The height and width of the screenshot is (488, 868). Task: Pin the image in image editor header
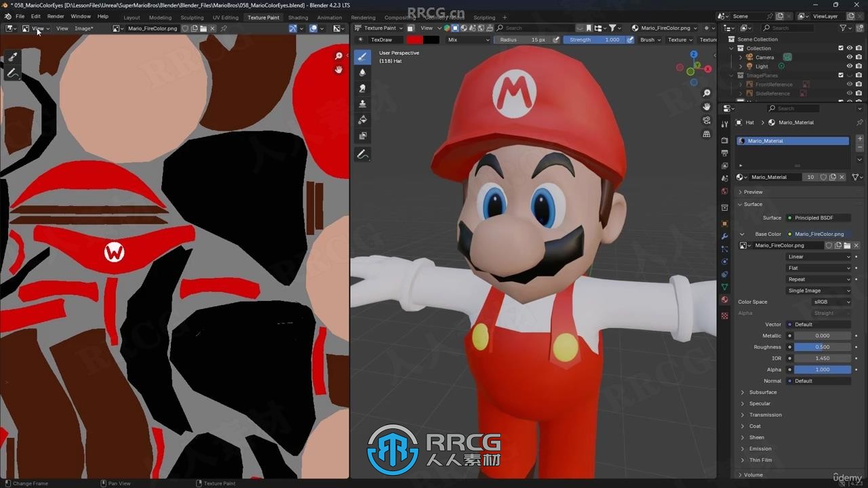(224, 28)
